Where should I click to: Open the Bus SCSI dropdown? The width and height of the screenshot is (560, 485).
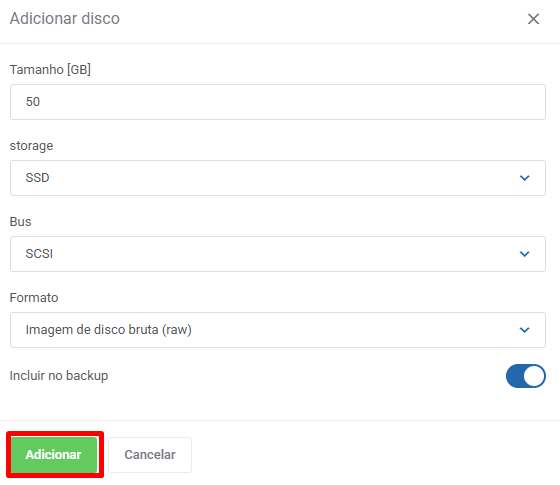[x=278, y=254]
